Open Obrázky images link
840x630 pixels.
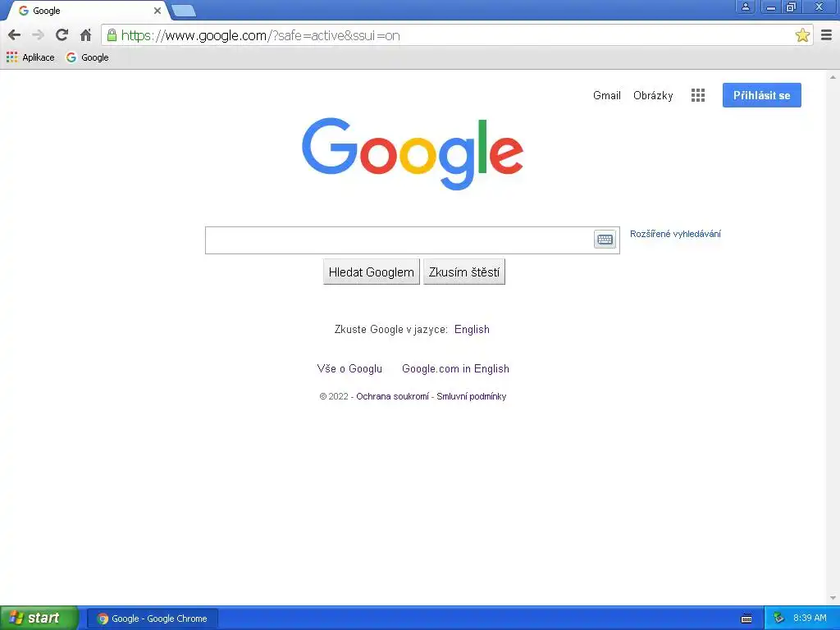pyautogui.click(x=652, y=95)
